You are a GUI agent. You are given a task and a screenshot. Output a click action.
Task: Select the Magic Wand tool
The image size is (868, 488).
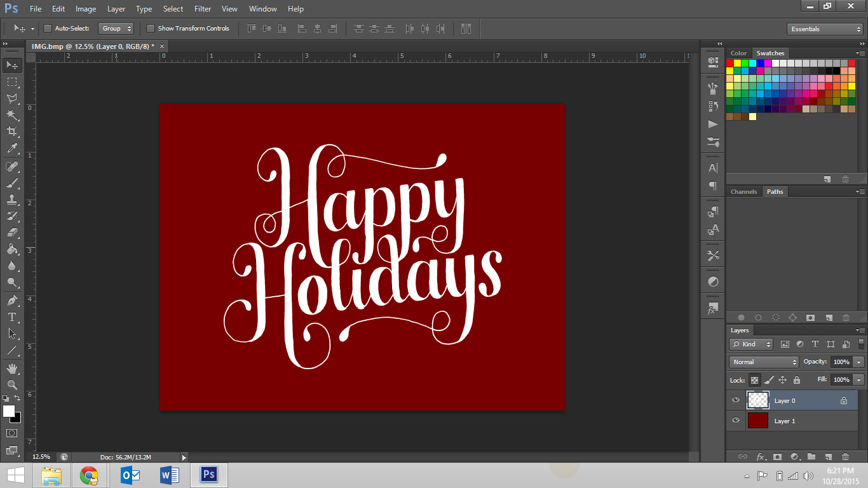coord(12,115)
